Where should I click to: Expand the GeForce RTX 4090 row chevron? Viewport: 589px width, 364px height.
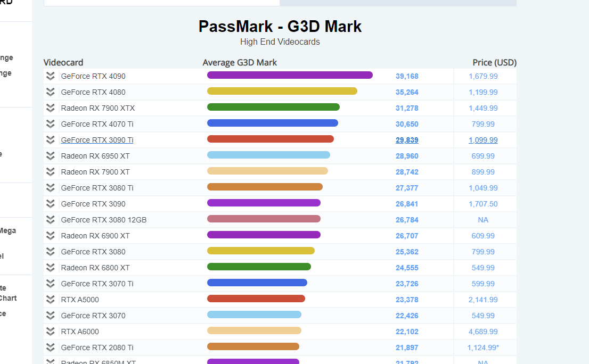(x=51, y=76)
